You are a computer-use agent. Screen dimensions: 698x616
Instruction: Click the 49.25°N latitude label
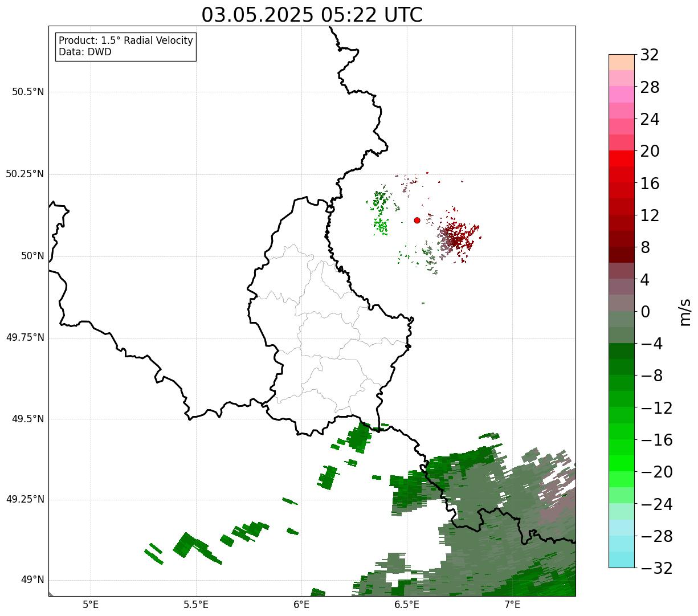pyautogui.click(x=25, y=500)
